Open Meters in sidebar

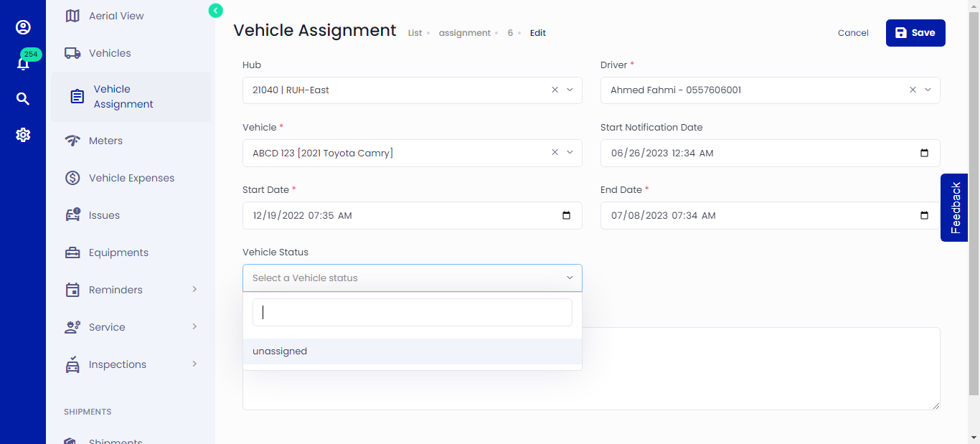(x=105, y=141)
